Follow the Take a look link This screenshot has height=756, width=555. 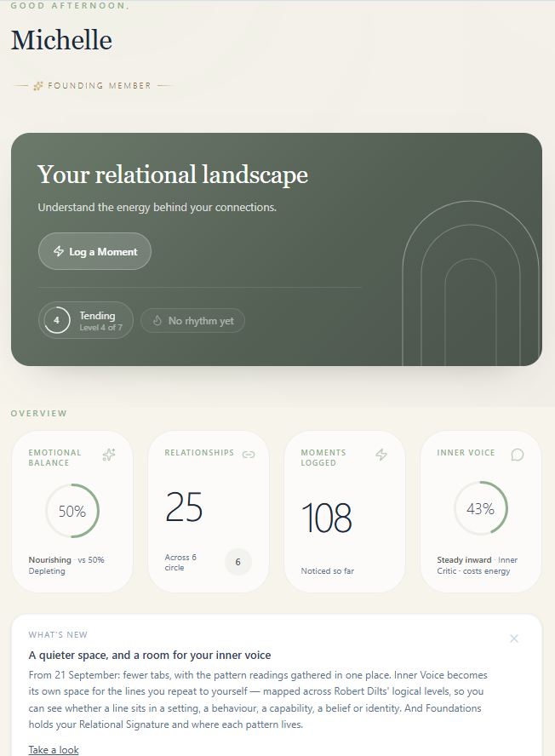pos(54,750)
